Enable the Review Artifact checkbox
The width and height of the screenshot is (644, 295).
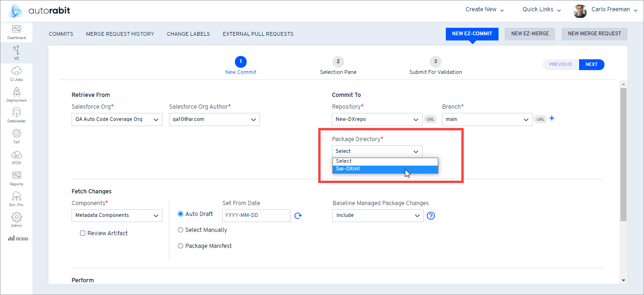82,233
